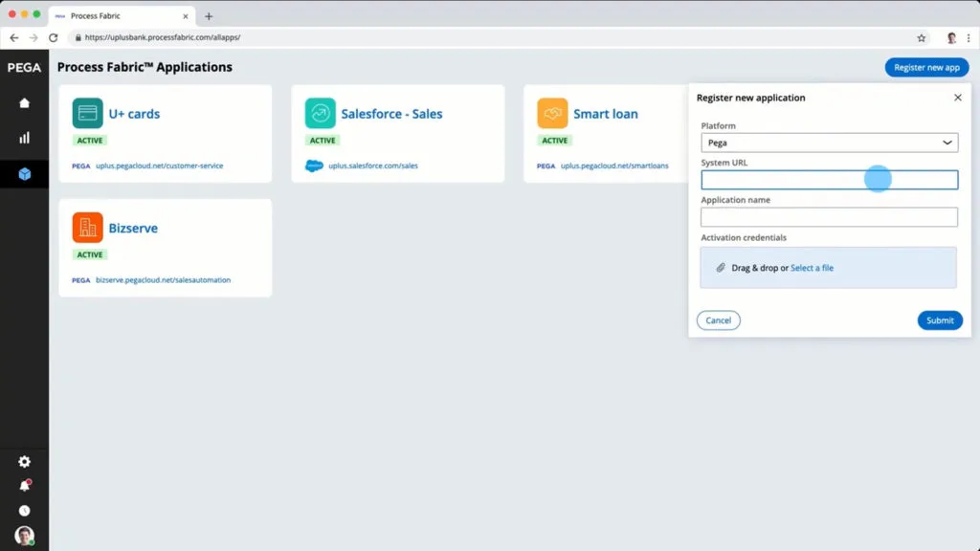Click the Bizserve application icon
The width and height of the screenshot is (980, 551).
[x=87, y=228]
